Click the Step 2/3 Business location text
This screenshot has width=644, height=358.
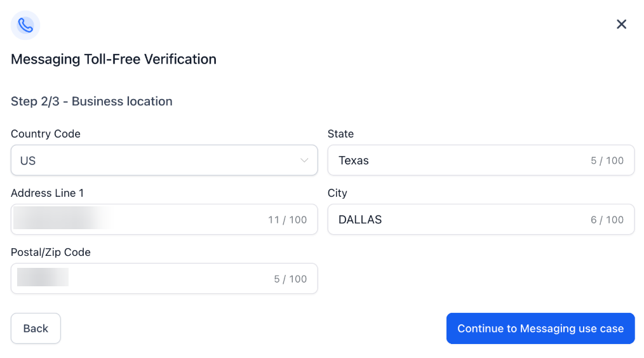point(91,101)
